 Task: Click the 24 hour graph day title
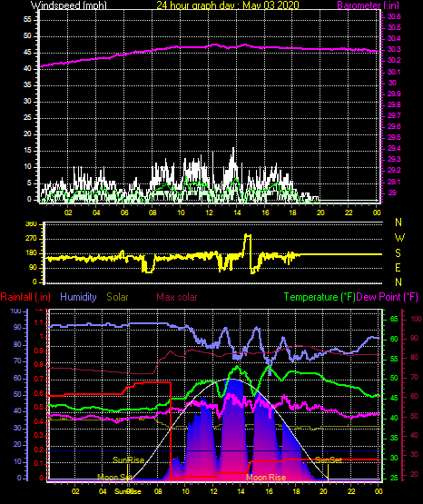point(228,5)
